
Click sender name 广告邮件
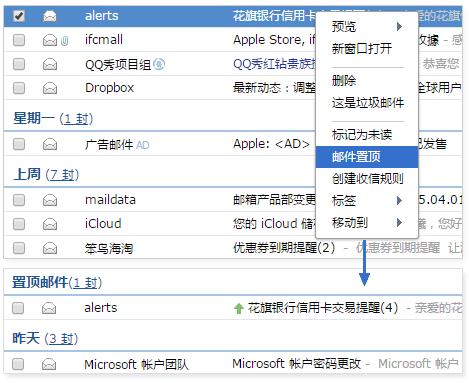109,144
